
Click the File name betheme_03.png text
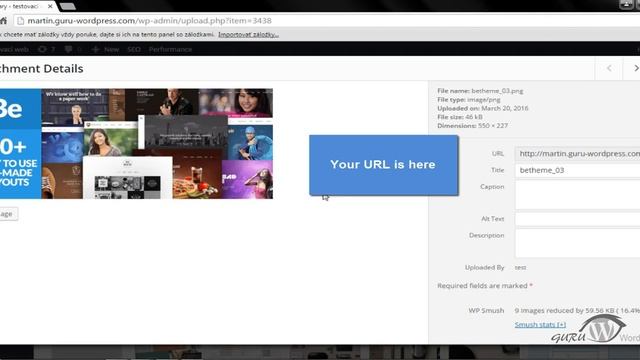coord(480,91)
